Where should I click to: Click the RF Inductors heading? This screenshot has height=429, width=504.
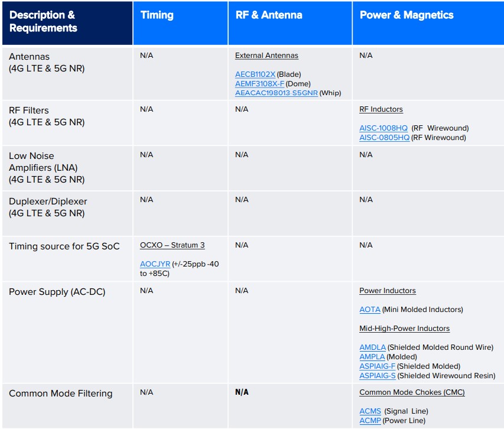[x=381, y=109]
